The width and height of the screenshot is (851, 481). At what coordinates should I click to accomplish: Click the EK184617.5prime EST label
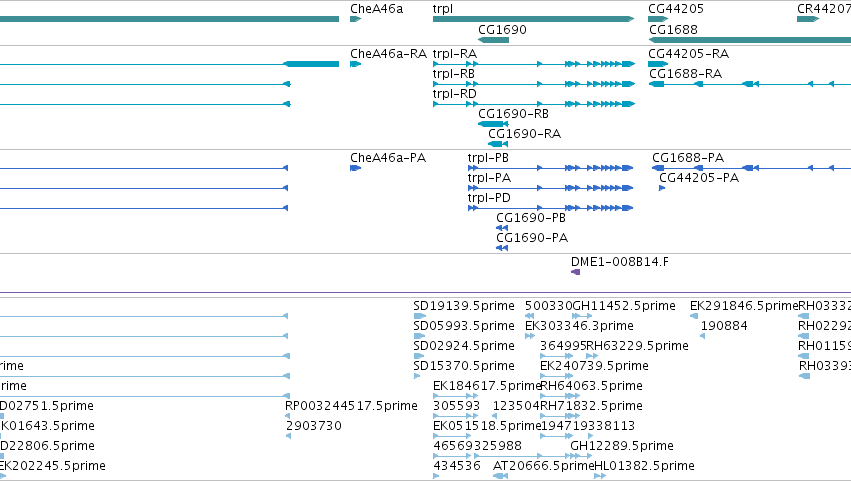(487, 387)
